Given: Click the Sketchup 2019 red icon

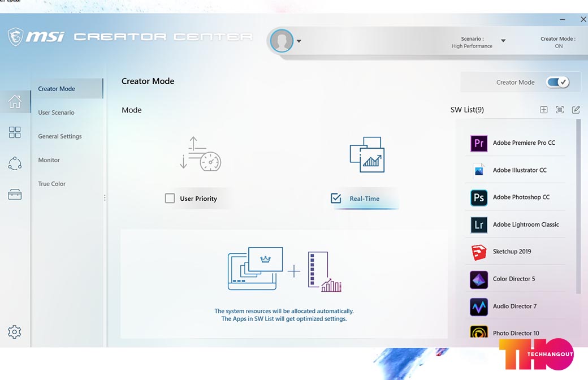Looking at the screenshot, I should click(x=479, y=252).
